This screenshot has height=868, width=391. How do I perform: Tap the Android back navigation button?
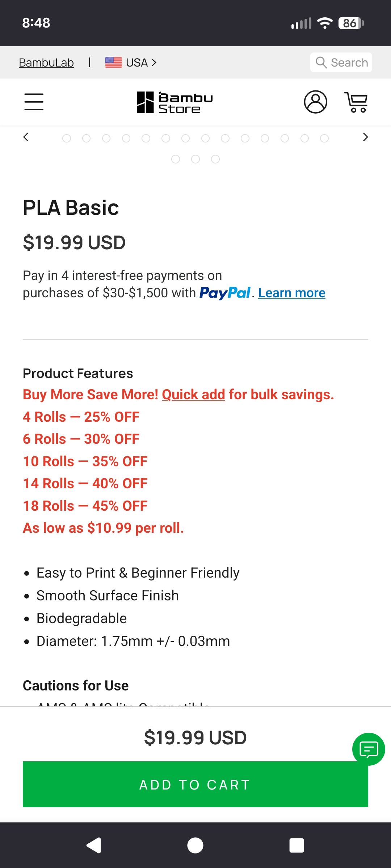(x=94, y=845)
